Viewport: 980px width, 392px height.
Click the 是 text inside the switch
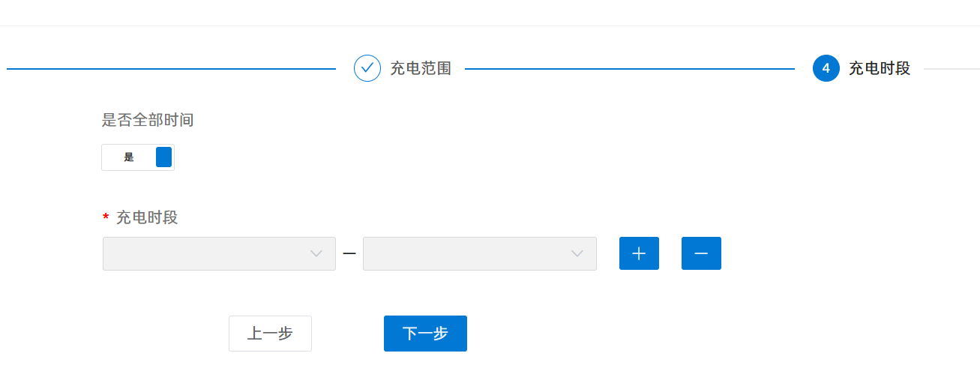coord(129,157)
